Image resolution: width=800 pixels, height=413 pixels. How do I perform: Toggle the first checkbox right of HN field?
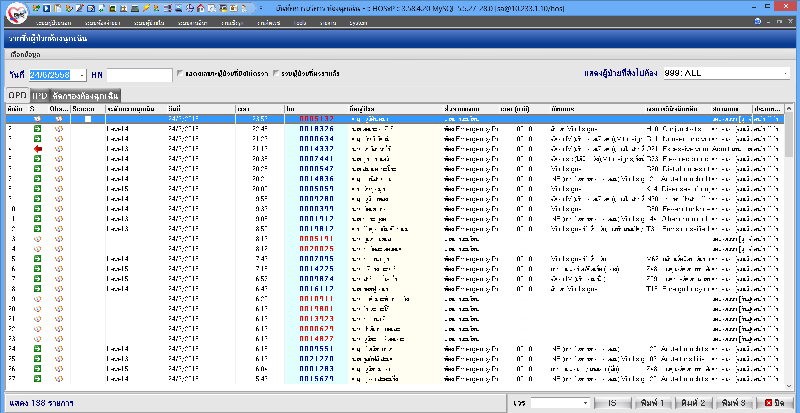click(x=180, y=74)
